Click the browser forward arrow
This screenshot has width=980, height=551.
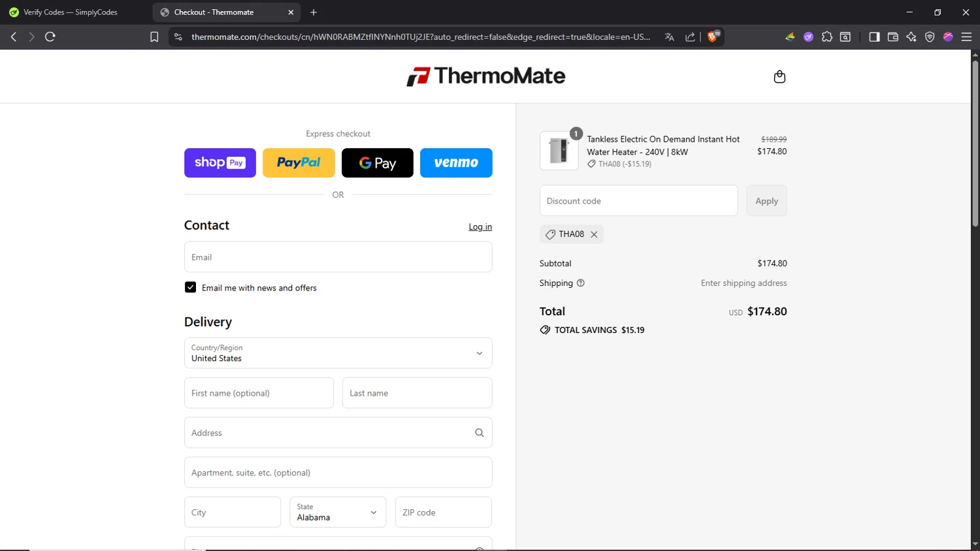click(31, 37)
